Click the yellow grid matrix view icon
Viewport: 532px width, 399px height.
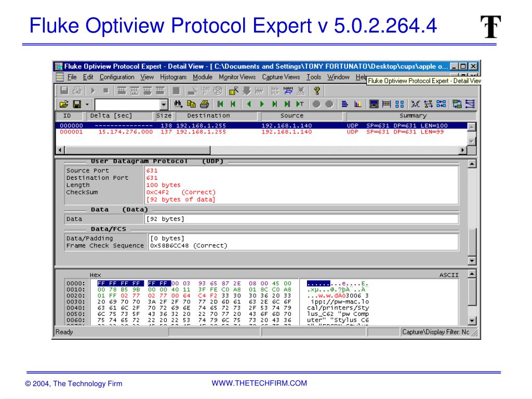click(x=387, y=104)
